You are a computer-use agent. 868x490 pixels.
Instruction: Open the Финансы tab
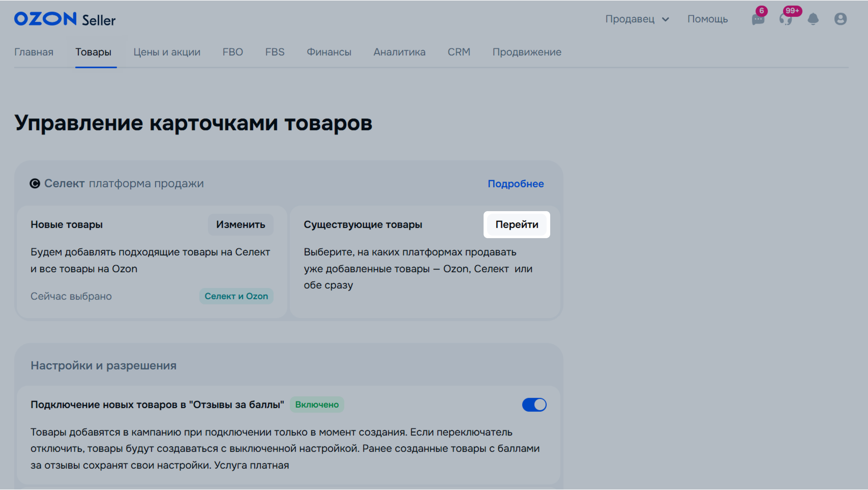click(x=329, y=52)
